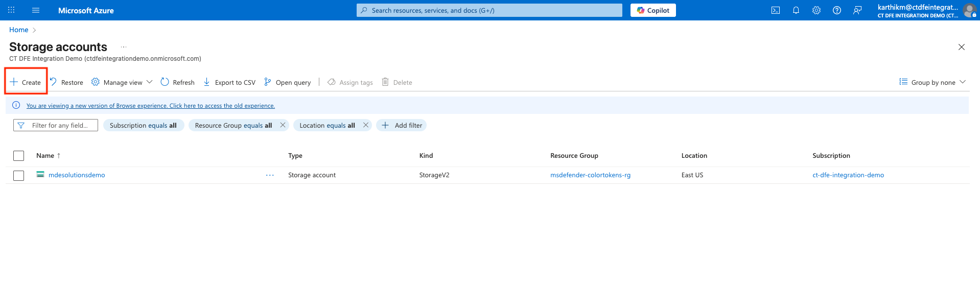Click the feedback icon in header
This screenshot has height=284, width=980.
[857, 10]
